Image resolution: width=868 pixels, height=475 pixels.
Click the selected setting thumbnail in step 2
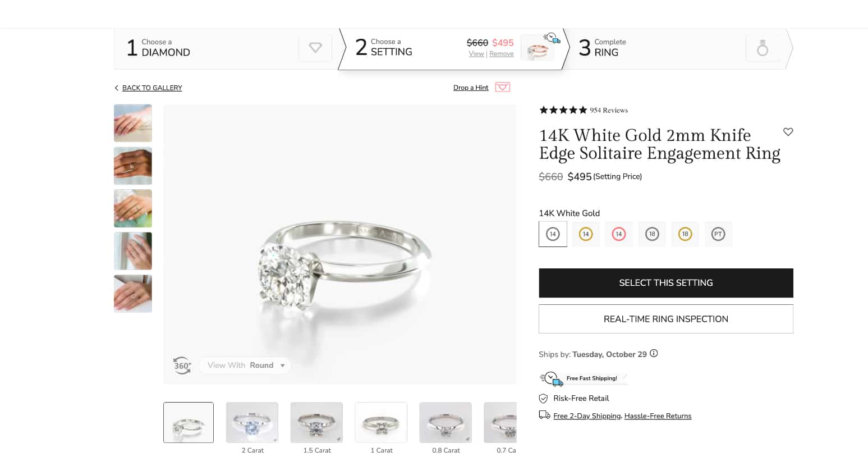coord(537,49)
